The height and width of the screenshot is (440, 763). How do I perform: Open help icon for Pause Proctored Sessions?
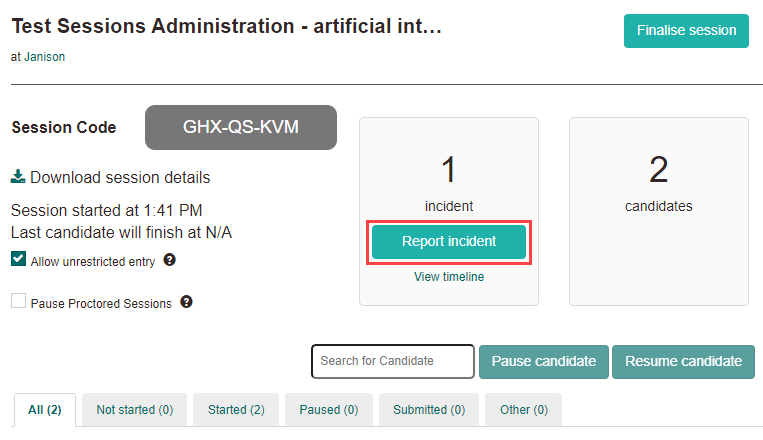click(x=186, y=301)
